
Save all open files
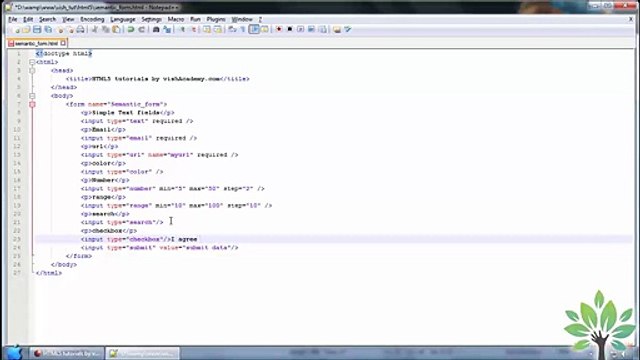[48, 29]
